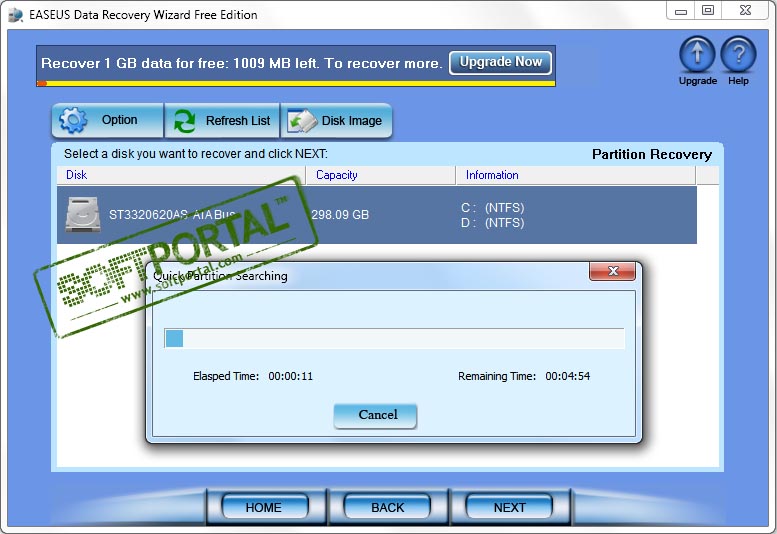Image resolution: width=777 pixels, height=534 pixels.
Task: Sort by the Disk column header
Action: pos(181,175)
